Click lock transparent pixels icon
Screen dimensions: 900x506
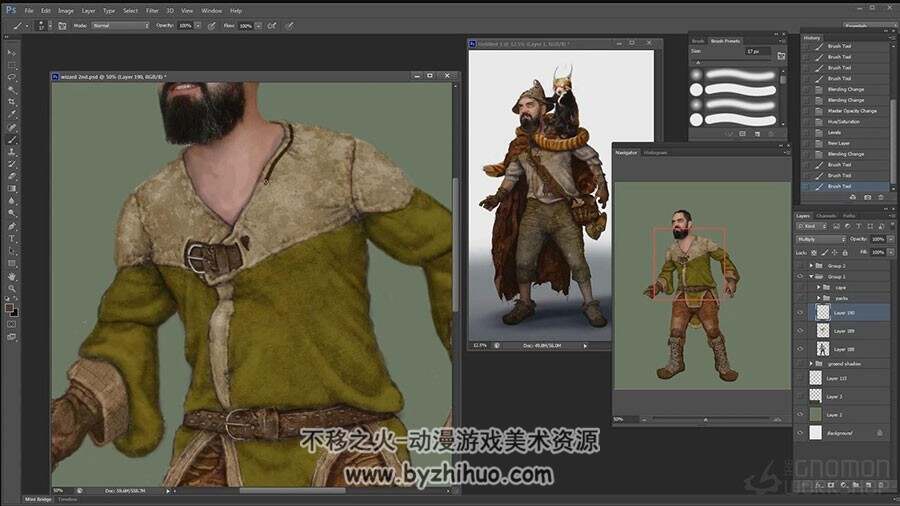click(x=814, y=252)
